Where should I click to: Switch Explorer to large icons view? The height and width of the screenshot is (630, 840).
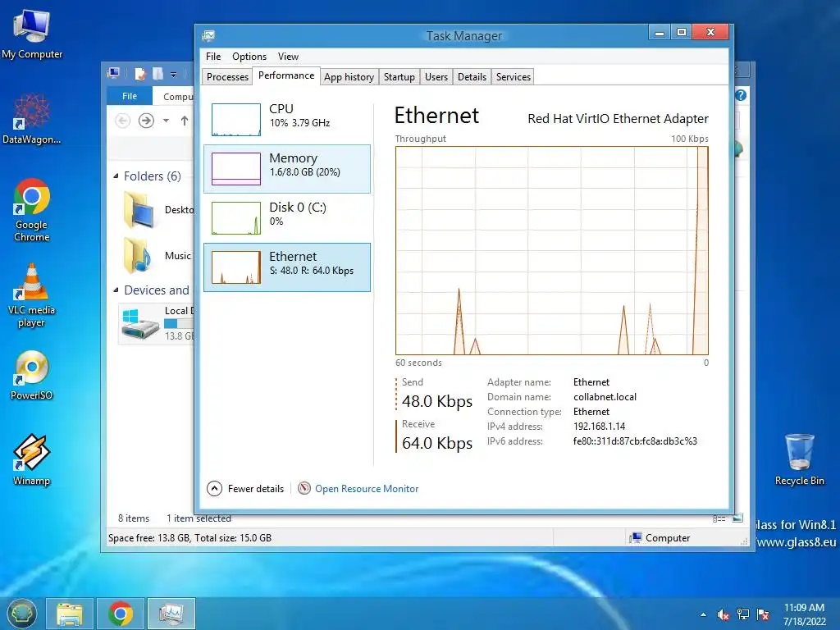tap(737, 518)
